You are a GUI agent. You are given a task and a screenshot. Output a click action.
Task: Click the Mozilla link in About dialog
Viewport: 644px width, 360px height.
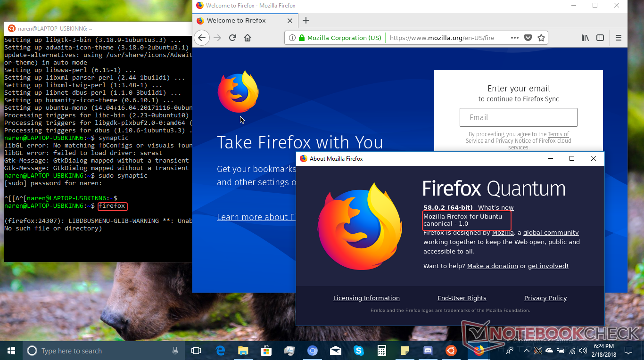pos(503,232)
